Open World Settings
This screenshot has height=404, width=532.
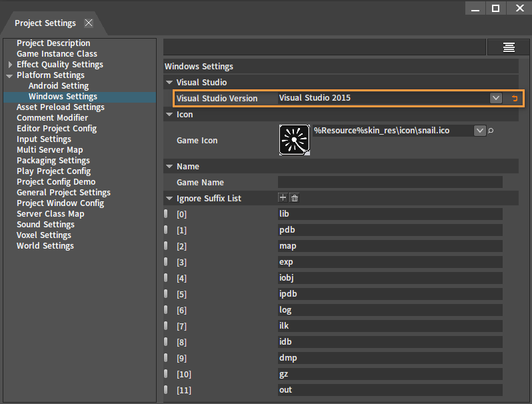coord(45,246)
